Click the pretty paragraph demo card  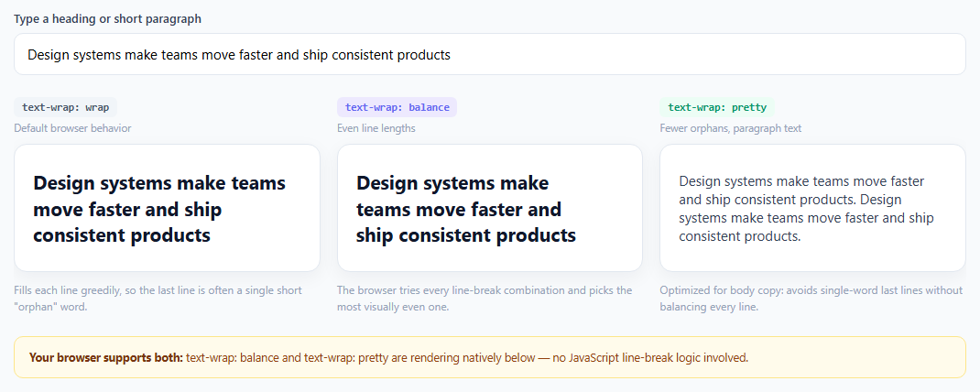812,208
